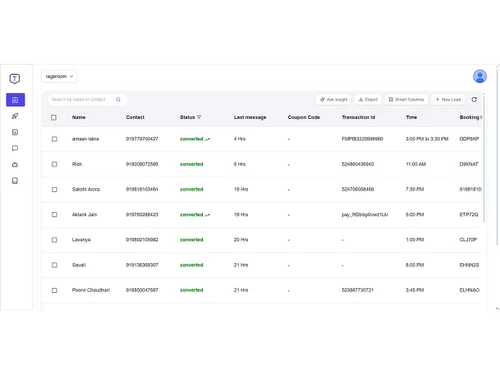Screen dimensions: 500x375
Task: Click transaction id in amaan lakra row
Action: pyautogui.click(x=362, y=139)
